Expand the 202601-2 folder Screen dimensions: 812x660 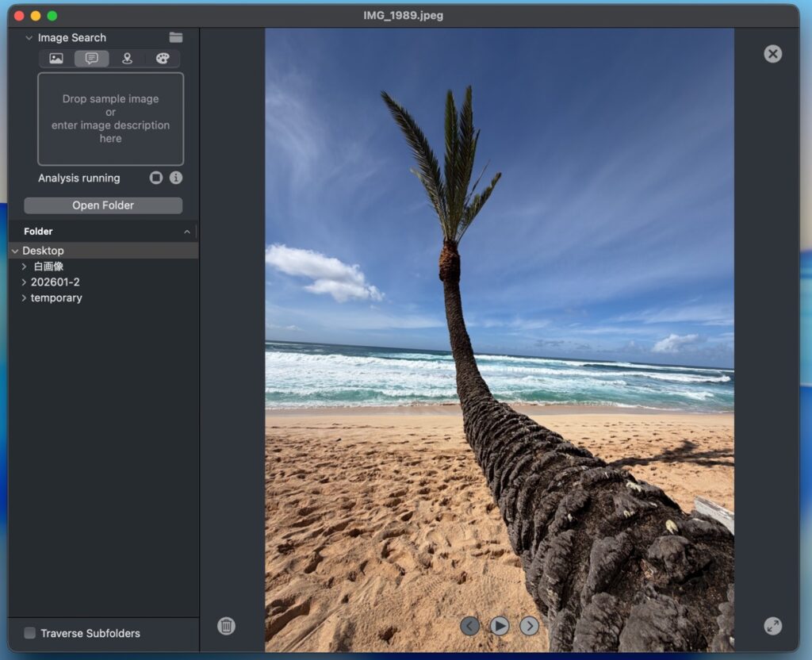tap(24, 282)
